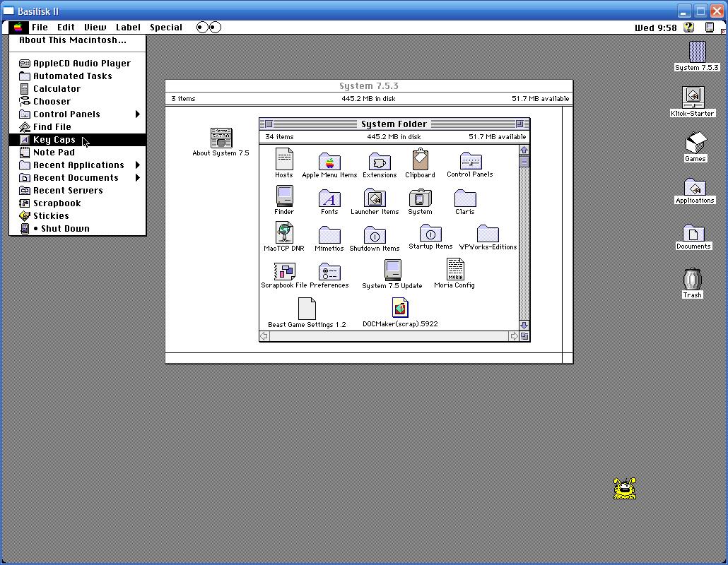Open Scrapbook from Apple menu
The image size is (728, 565).
[78, 203]
